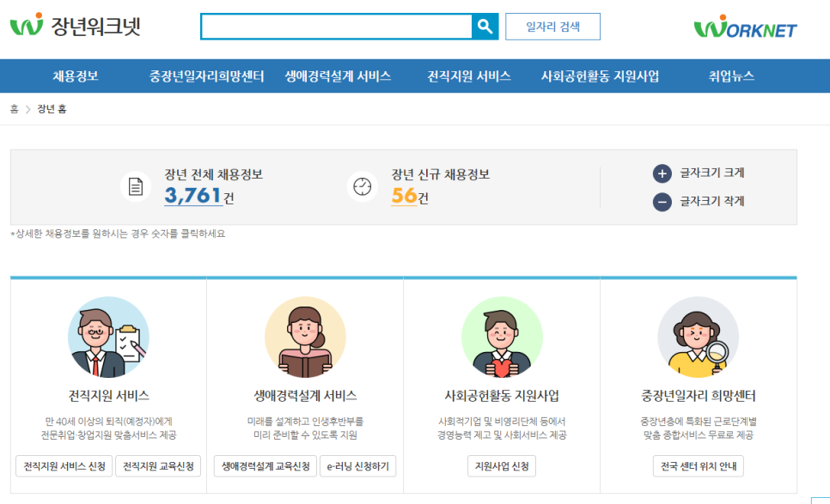This screenshot has height=504, width=830.
Task: Click the 생애경력설계 서비스 reading woman illustration
Action: tap(305, 337)
